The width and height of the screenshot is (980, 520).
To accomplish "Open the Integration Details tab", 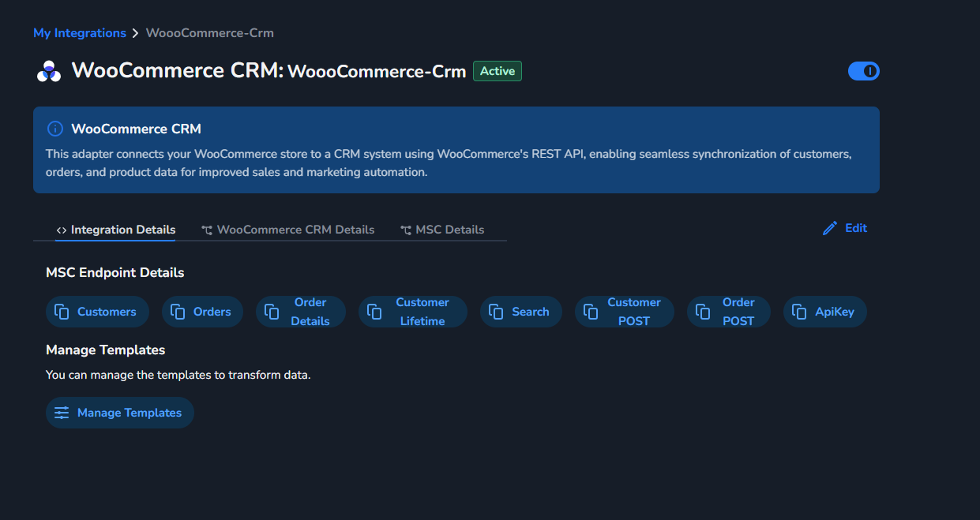I will coord(115,230).
